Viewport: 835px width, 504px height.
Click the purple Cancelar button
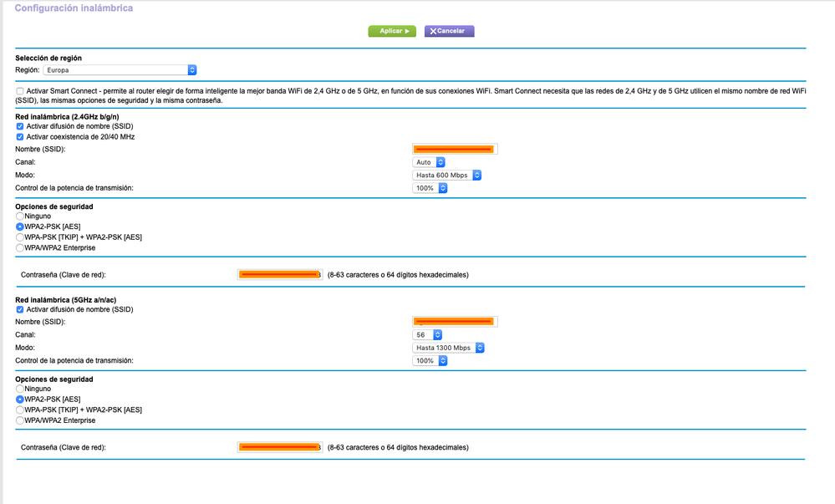point(449,31)
